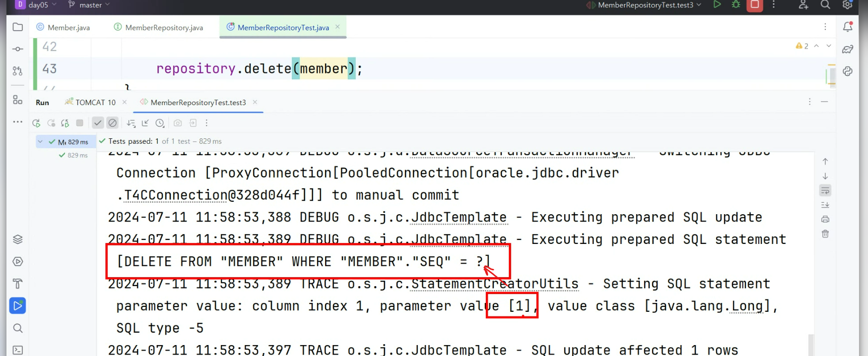Open the master branch dropdown
868x356 pixels.
point(89,5)
